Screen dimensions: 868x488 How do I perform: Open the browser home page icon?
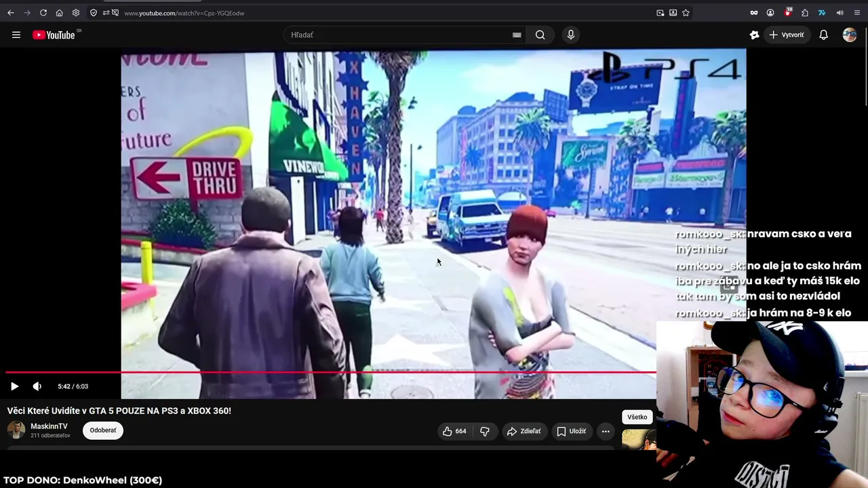pos(60,13)
